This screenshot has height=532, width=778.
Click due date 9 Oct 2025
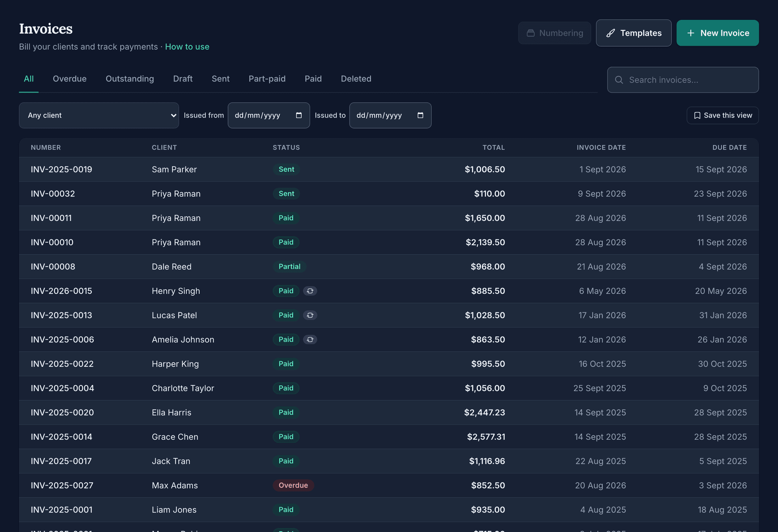point(725,388)
